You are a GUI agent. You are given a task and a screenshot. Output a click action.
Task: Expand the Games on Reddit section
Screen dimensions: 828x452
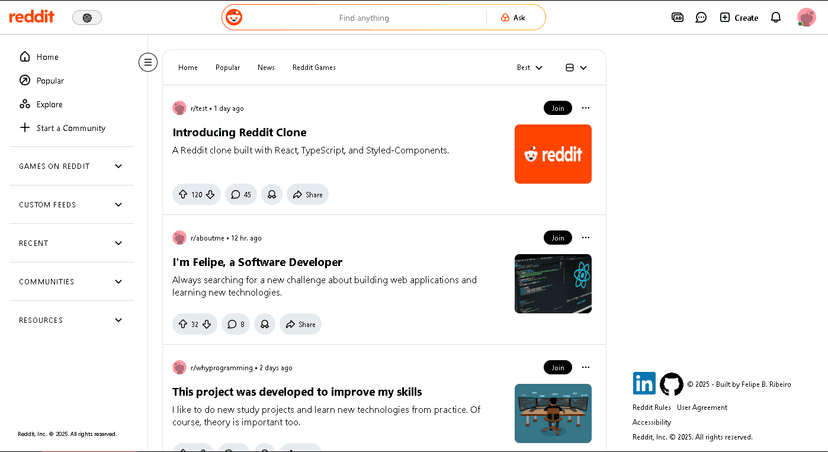[x=71, y=166]
